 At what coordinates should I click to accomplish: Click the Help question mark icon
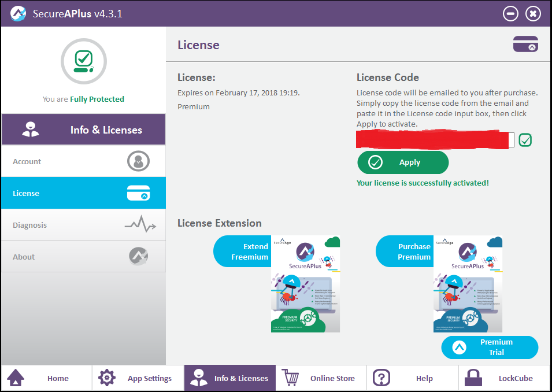[381, 378]
